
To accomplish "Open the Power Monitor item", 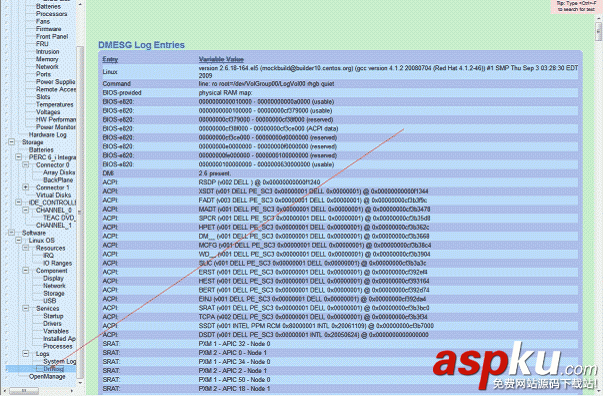I will [x=56, y=127].
